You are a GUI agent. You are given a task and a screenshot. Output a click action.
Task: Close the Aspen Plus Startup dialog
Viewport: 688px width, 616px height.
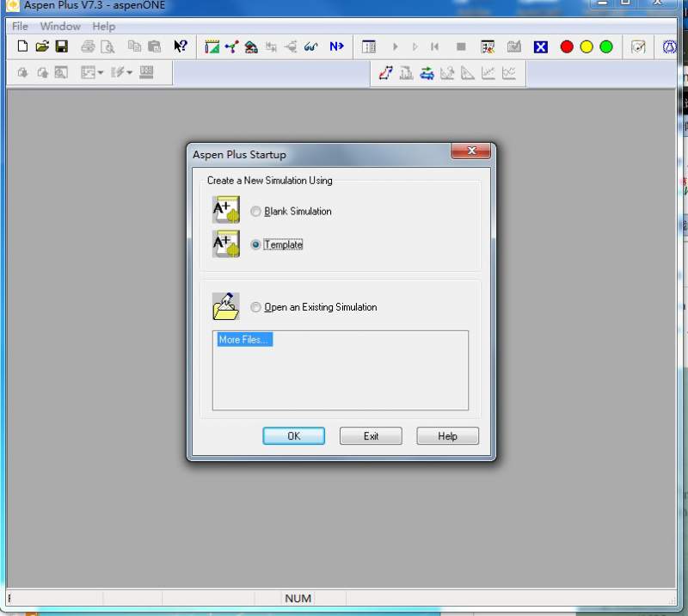coord(470,151)
